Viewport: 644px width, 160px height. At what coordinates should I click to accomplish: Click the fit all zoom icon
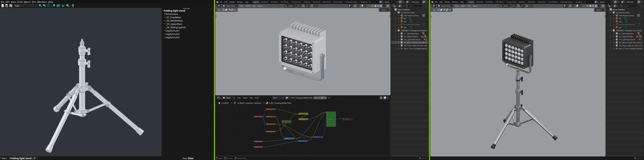[40, 6]
